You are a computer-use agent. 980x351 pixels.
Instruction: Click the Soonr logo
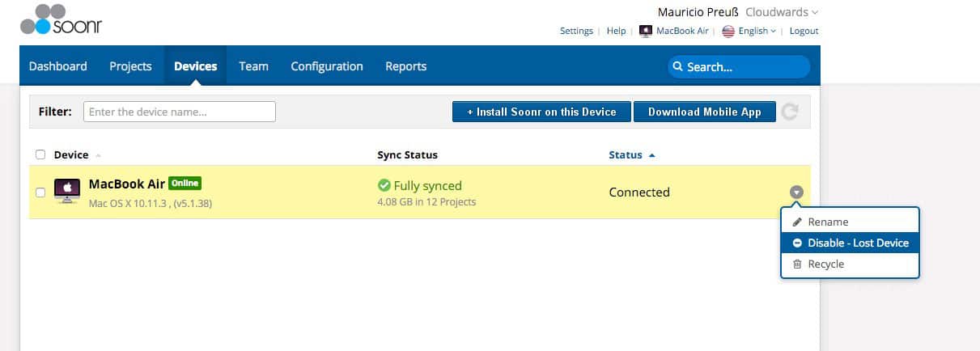[x=61, y=19]
